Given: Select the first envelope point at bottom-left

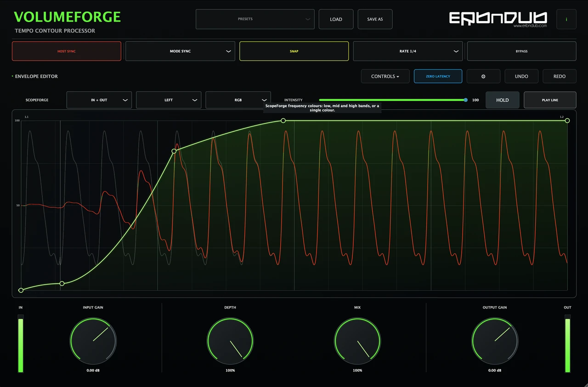Looking at the screenshot, I should [x=21, y=290].
